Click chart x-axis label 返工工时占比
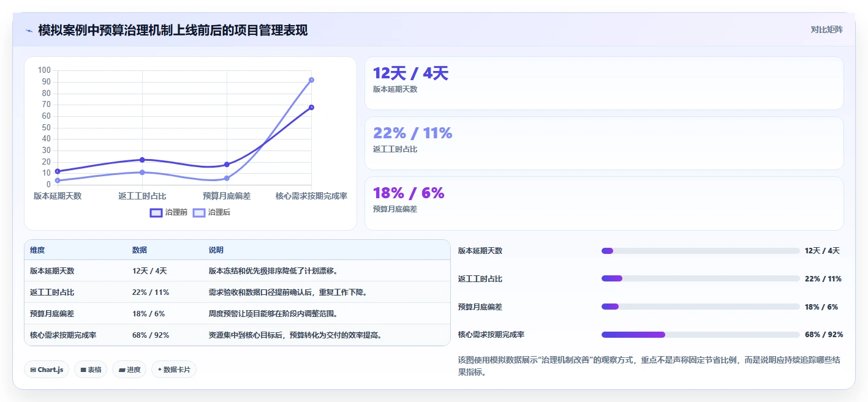Image resolution: width=868 pixels, height=402 pixels. pyautogui.click(x=142, y=196)
